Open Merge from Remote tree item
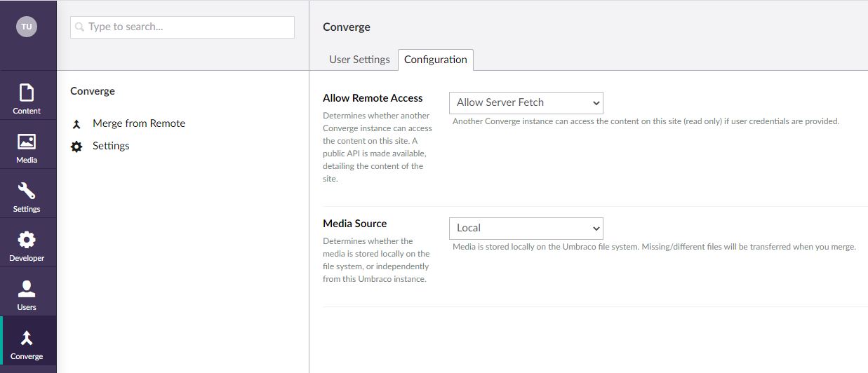Screen dimensions: 868x373 coord(139,123)
